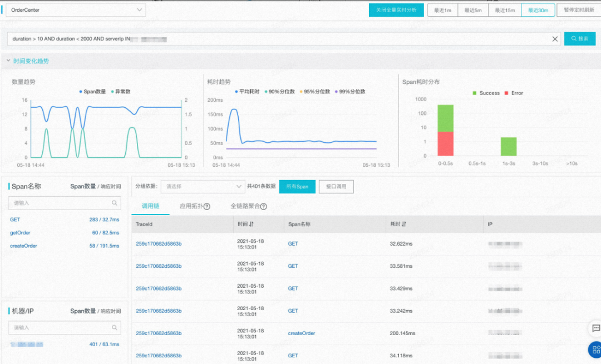Image resolution: width=601 pixels, height=364 pixels.
Task: Switch to the 应用拓扑 tab
Action: coord(191,206)
